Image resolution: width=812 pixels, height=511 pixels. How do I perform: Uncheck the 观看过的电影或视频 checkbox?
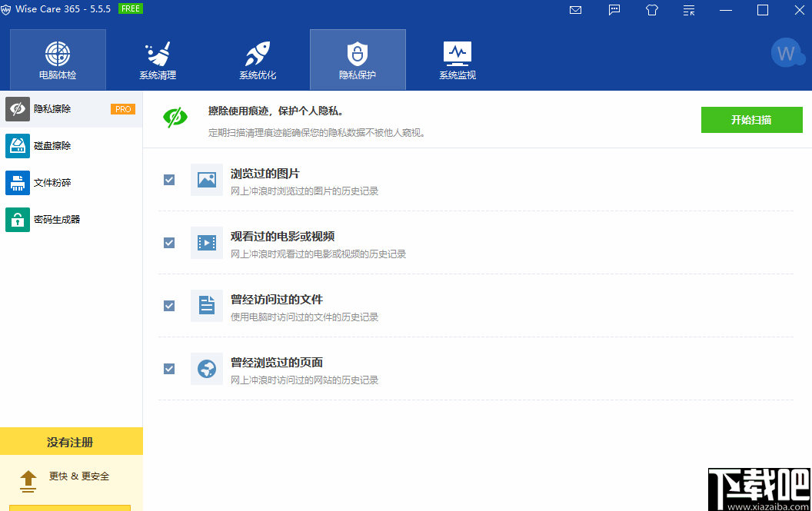(169, 243)
